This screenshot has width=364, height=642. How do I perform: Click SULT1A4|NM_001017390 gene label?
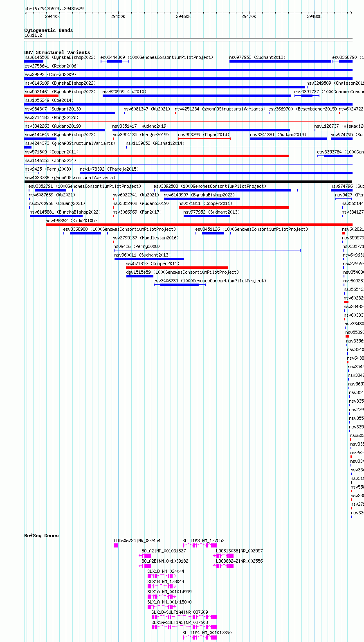tap(207, 633)
